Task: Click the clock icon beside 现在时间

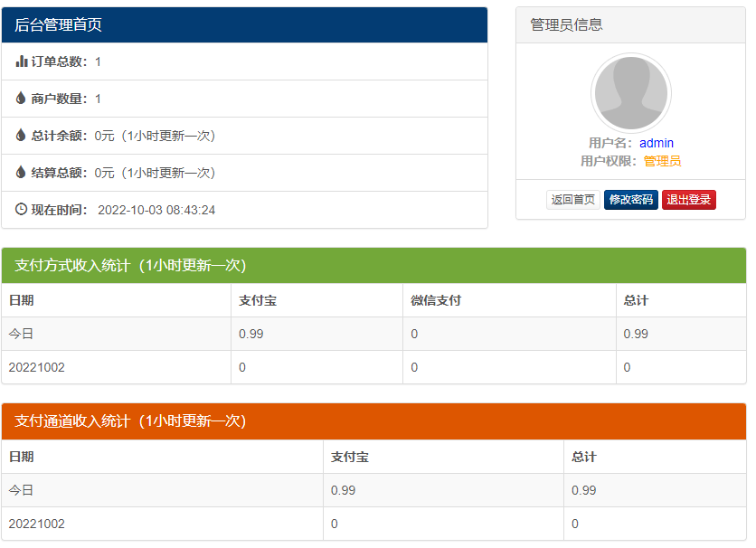Action: click(22, 210)
